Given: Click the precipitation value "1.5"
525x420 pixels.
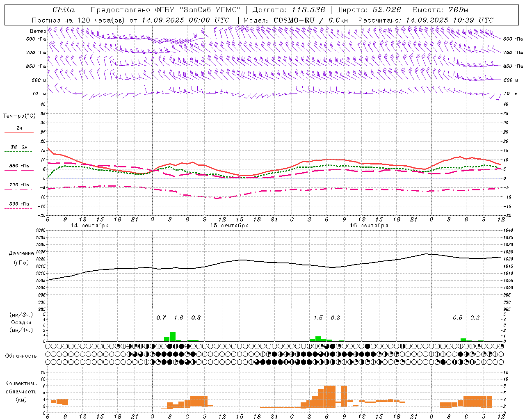Looking at the screenshot, I should tap(318, 317).
